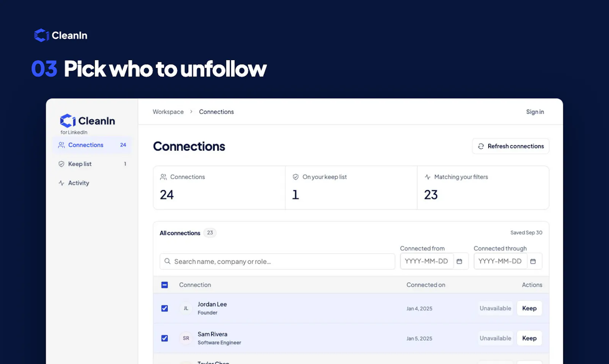Click Keep for Jordan Lee
Image resolution: width=609 pixels, height=364 pixels.
click(x=529, y=308)
